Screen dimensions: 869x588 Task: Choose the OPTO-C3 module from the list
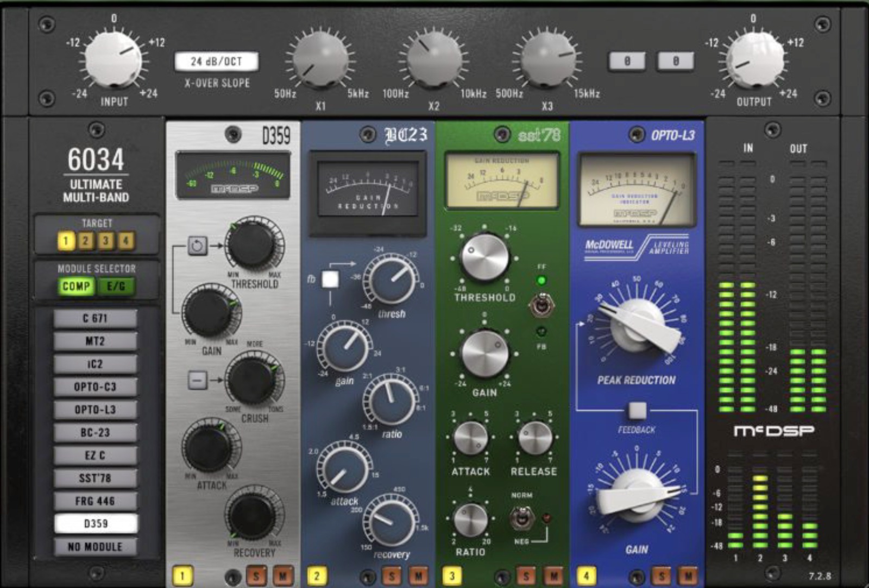[95, 387]
